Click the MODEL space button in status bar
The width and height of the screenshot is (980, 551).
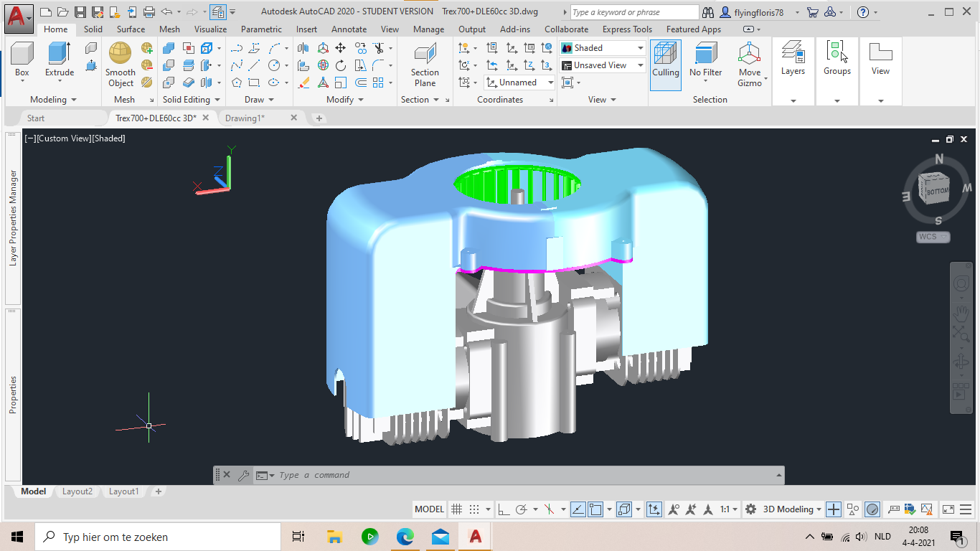click(430, 509)
